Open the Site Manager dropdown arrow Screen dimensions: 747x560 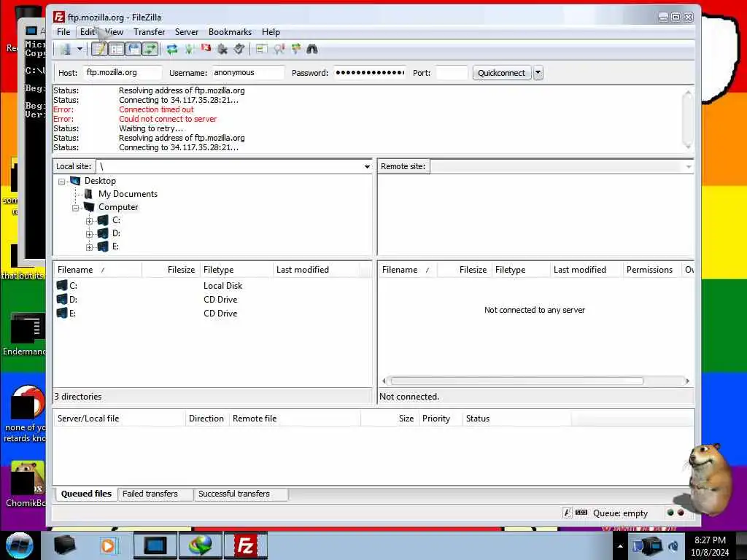(x=80, y=49)
